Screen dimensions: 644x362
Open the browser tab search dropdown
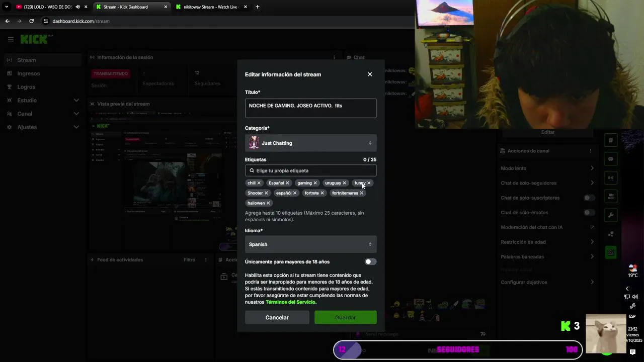(7, 7)
